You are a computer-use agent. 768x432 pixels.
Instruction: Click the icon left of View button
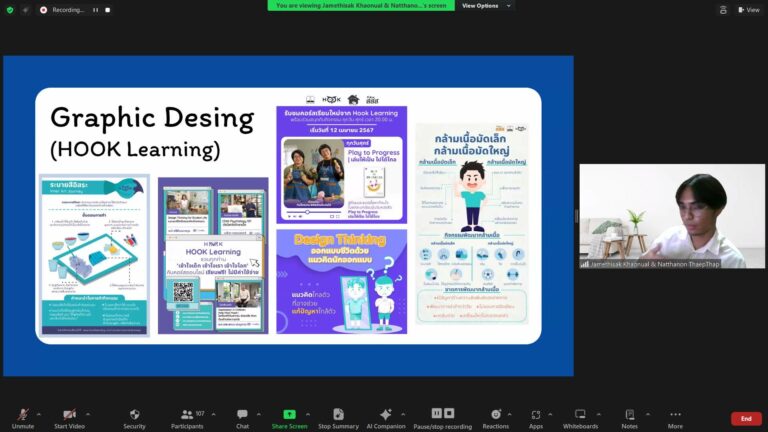[x=723, y=10]
